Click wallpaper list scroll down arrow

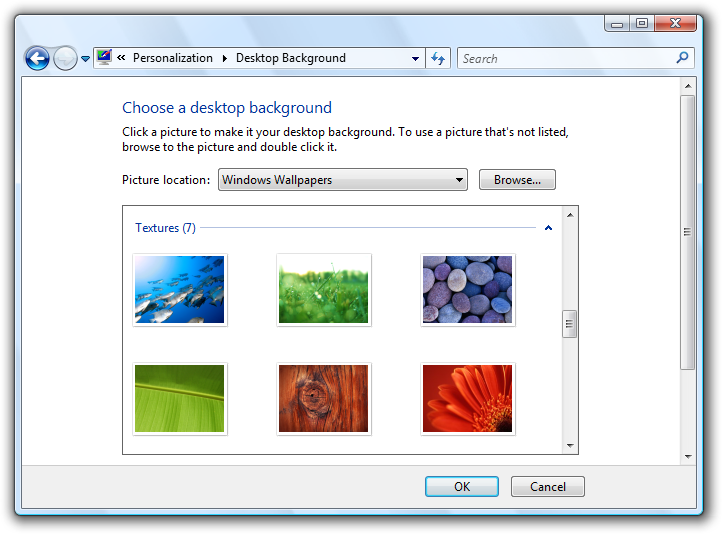coord(570,445)
